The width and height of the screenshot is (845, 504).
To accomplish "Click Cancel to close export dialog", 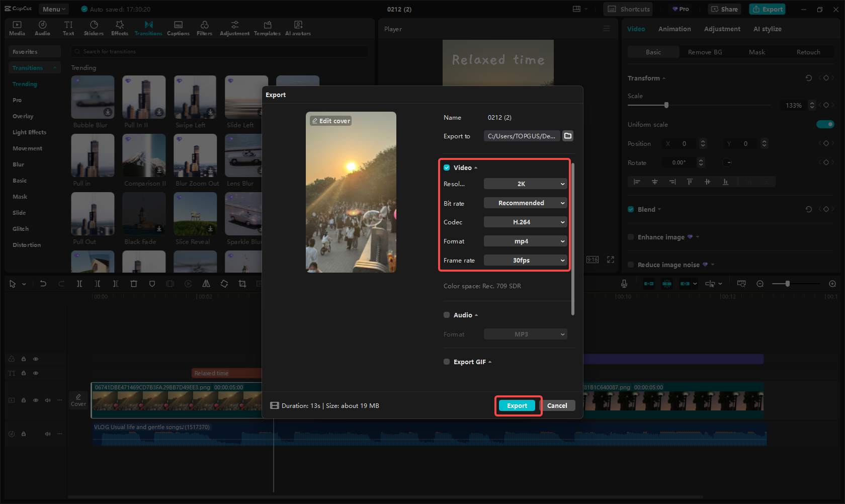I will pos(557,406).
